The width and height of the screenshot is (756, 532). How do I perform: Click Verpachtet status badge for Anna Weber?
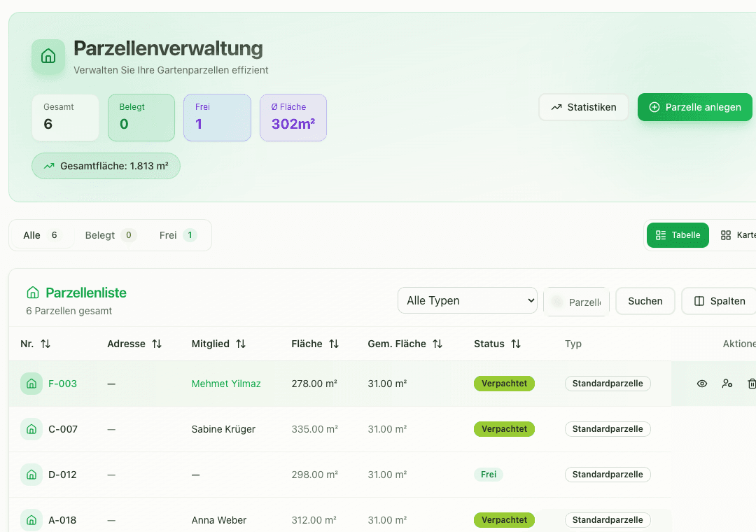(x=504, y=520)
